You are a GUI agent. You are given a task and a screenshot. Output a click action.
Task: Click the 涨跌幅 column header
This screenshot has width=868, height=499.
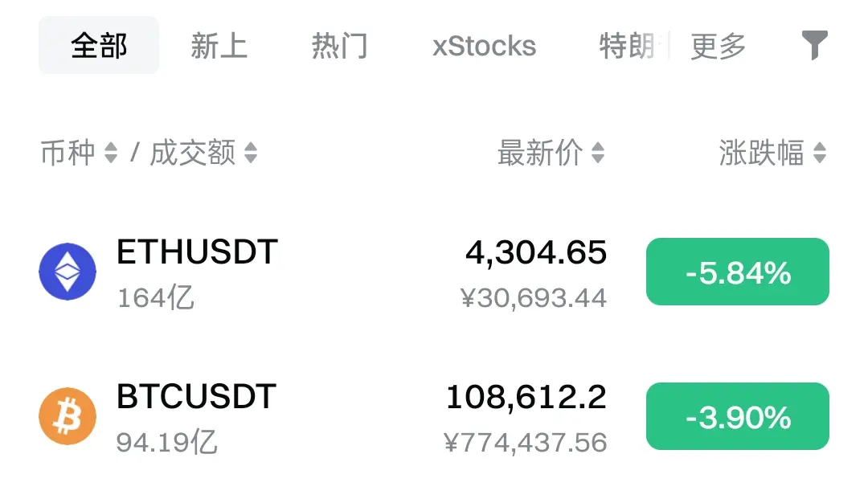pos(761,153)
